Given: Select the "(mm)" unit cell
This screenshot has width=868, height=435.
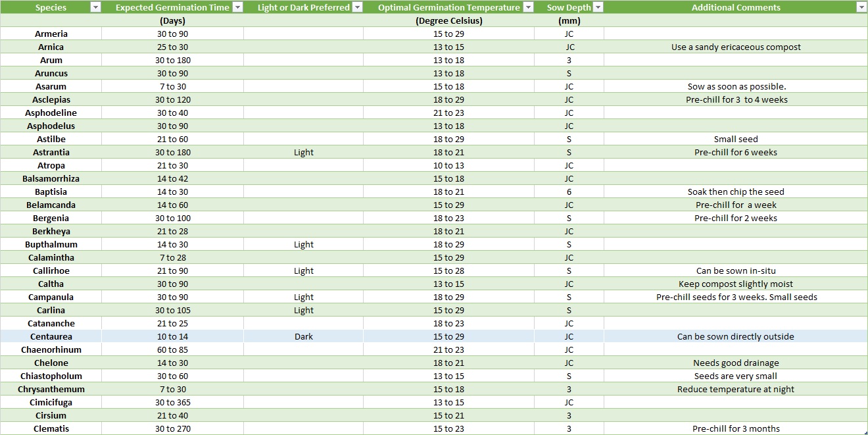Looking at the screenshot, I should coord(569,20).
